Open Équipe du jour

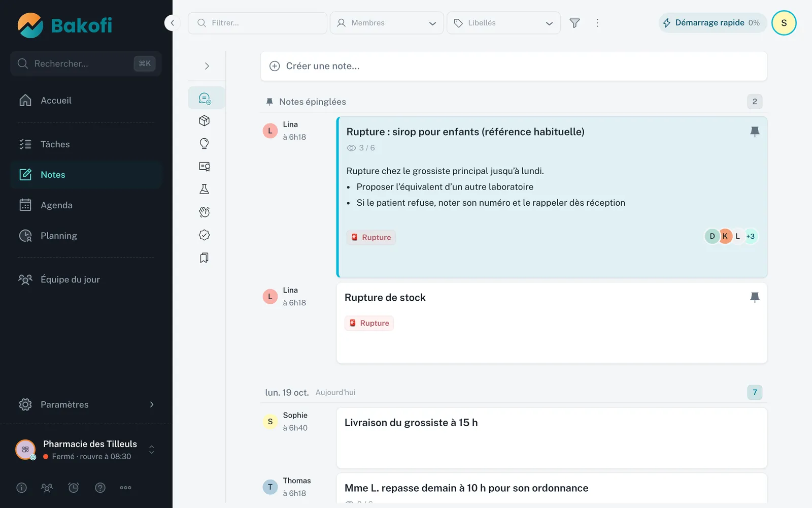click(86, 279)
